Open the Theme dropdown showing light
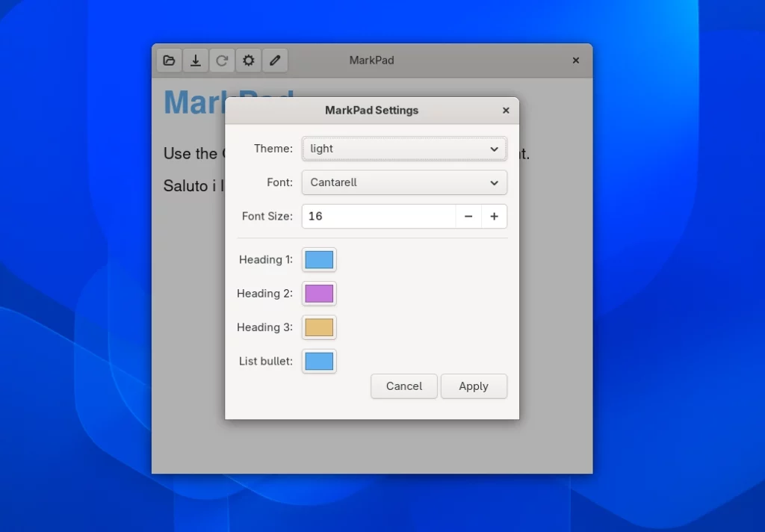 [404, 149]
